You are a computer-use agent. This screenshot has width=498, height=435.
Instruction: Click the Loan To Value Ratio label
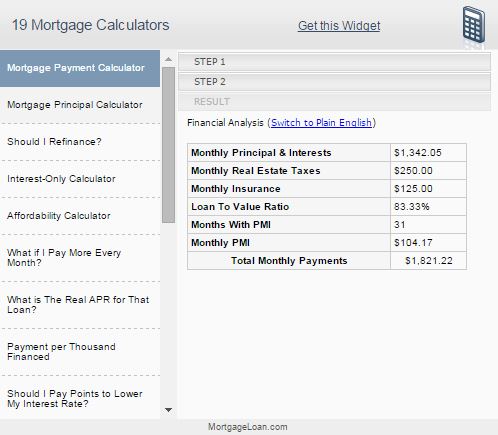pyautogui.click(x=240, y=207)
